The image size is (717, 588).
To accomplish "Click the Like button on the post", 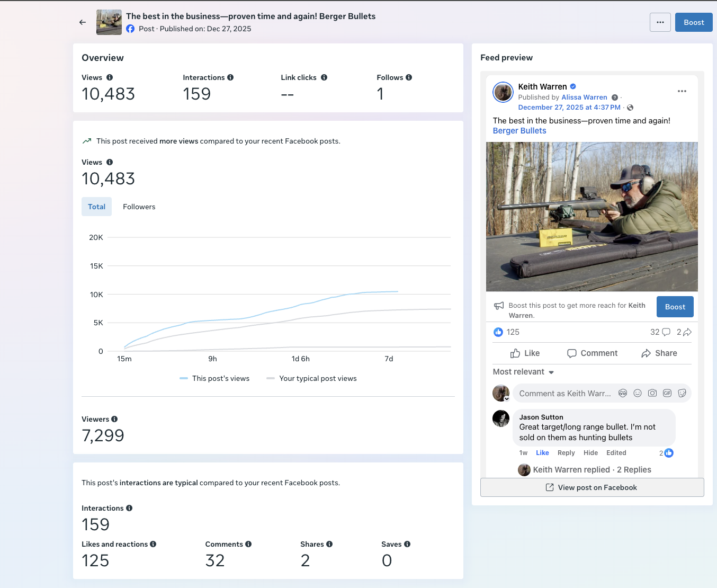I will 525,353.
